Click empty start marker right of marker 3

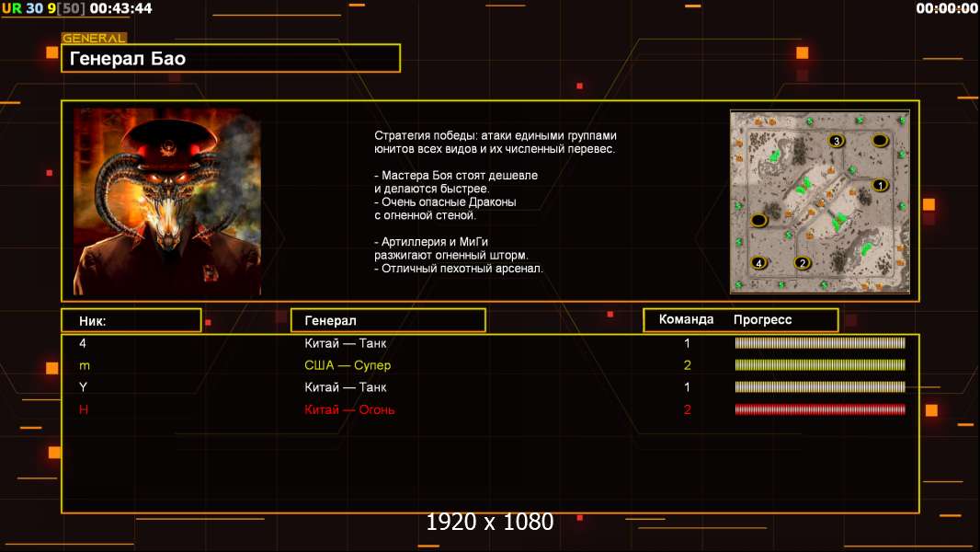[x=880, y=141]
